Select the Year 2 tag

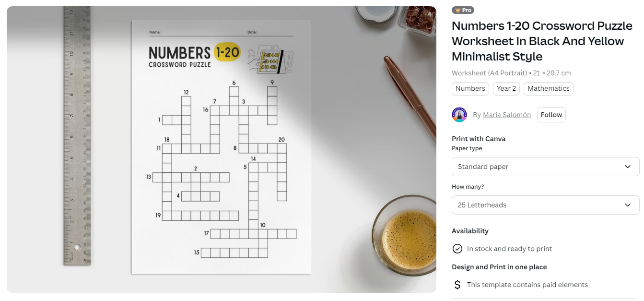click(x=506, y=88)
